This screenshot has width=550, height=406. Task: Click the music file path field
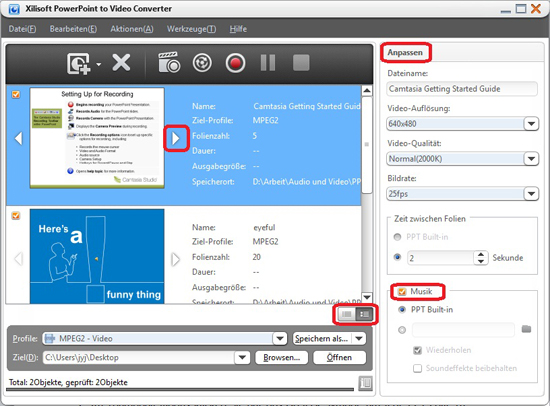[463, 330]
